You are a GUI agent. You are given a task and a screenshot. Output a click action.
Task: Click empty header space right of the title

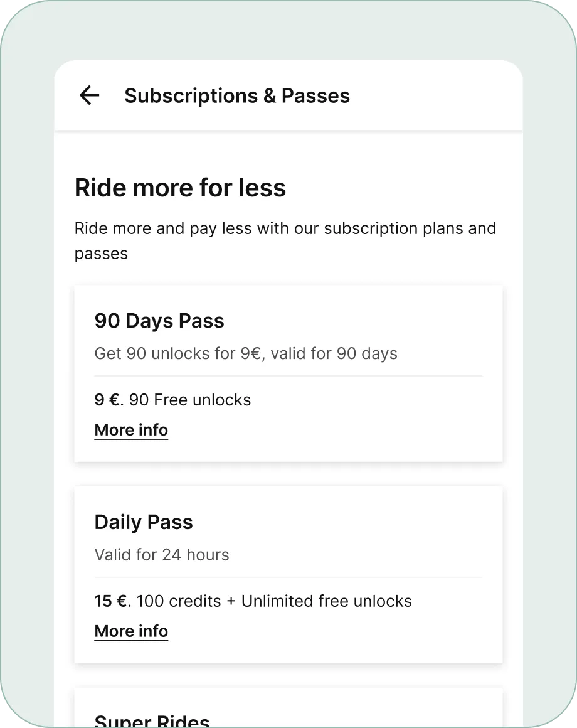coord(439,95)
